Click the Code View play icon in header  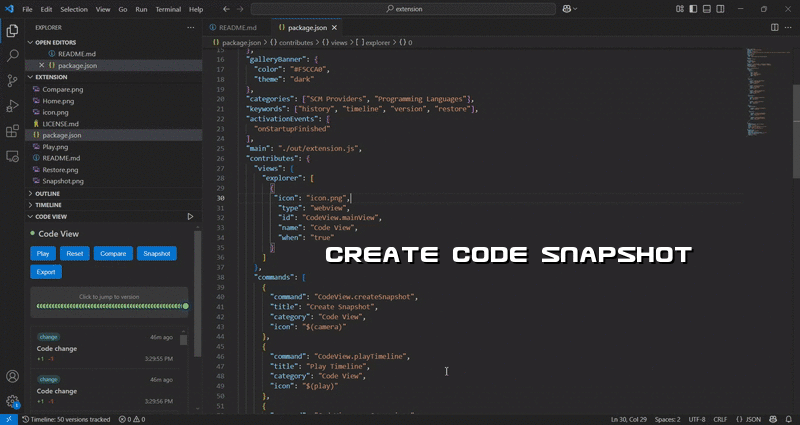tap(190, 216)
